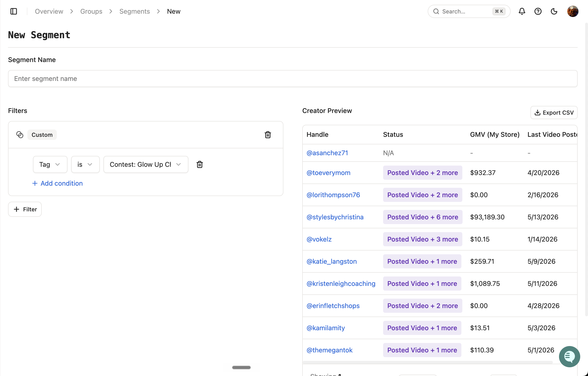Viewport: 588px width, 376px height.
Task: Click the ⌘K shortcut badge
Action: point(499,11)
